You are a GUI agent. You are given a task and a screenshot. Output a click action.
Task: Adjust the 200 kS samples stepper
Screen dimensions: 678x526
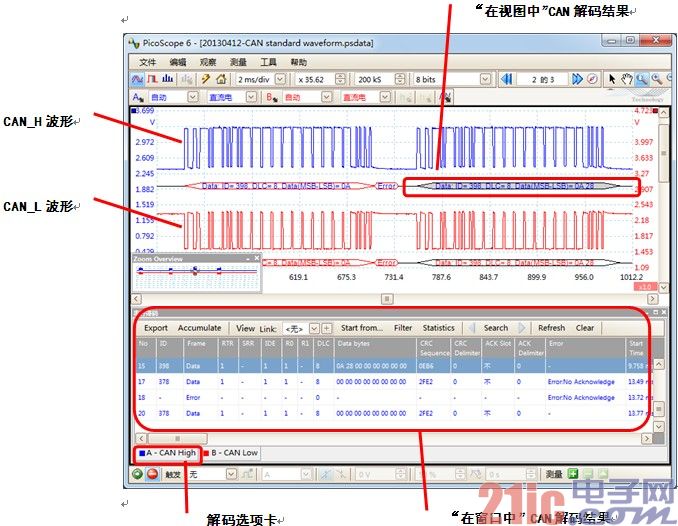[x=400, y=79]
